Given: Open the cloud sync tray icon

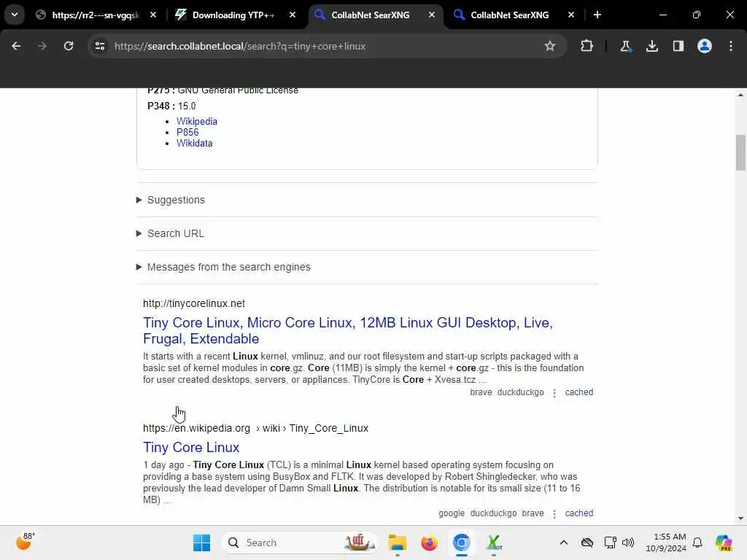Looking at the screenshot, I should 587,542.
